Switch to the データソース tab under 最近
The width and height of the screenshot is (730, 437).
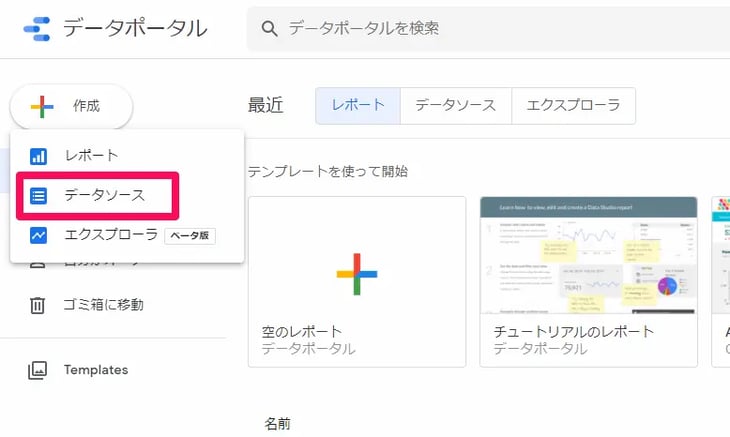click(455, 106)
